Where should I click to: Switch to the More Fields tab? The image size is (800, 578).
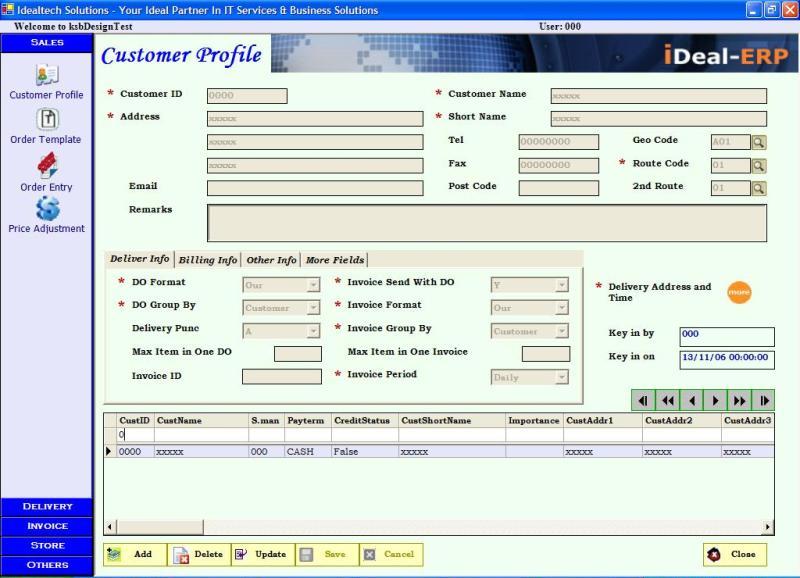coord(335,260)
